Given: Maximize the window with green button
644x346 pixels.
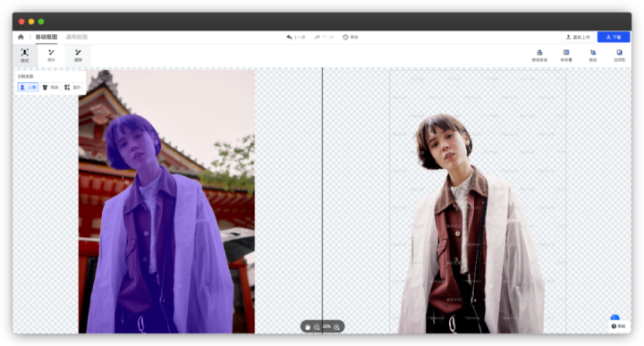Looking at the screenshot, I should pos(41,21).
